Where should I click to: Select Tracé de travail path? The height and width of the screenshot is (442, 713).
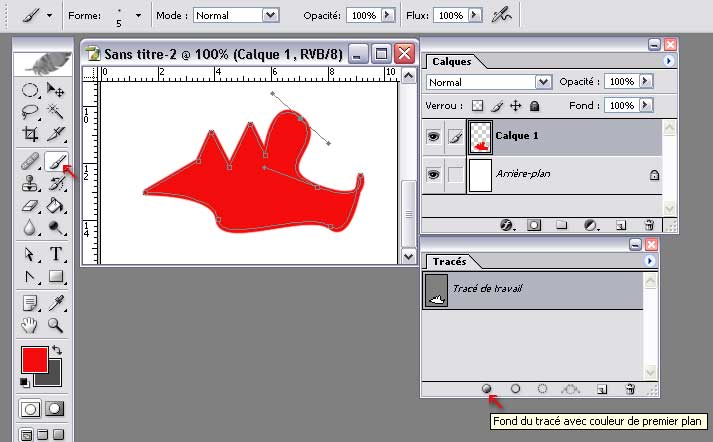[x=532, y=291]
